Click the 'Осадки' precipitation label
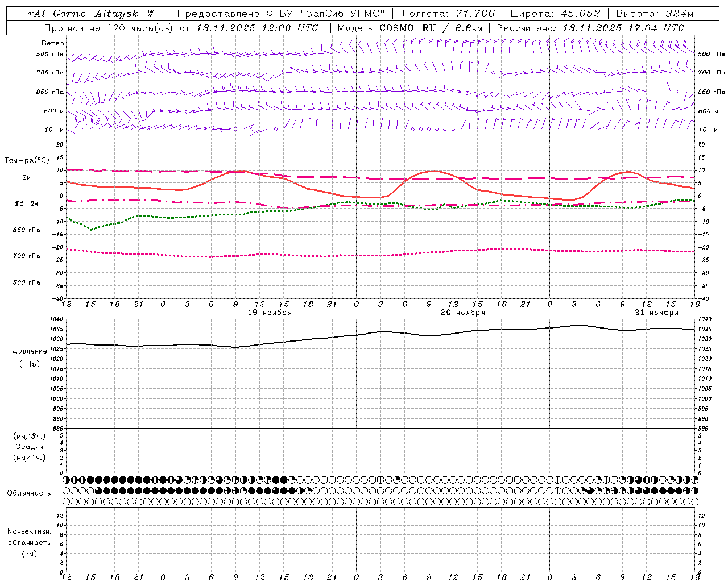The image size is (728, 582). point(30,447)
